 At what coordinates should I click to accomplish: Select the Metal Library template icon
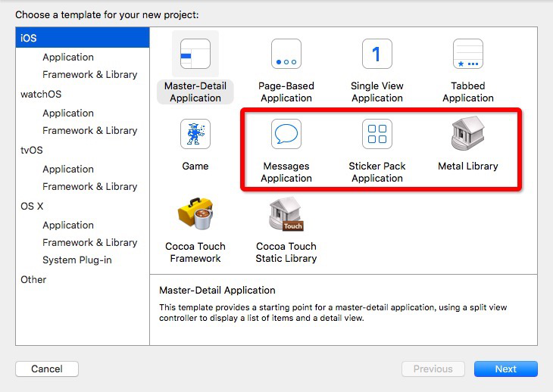pos(467,135)
